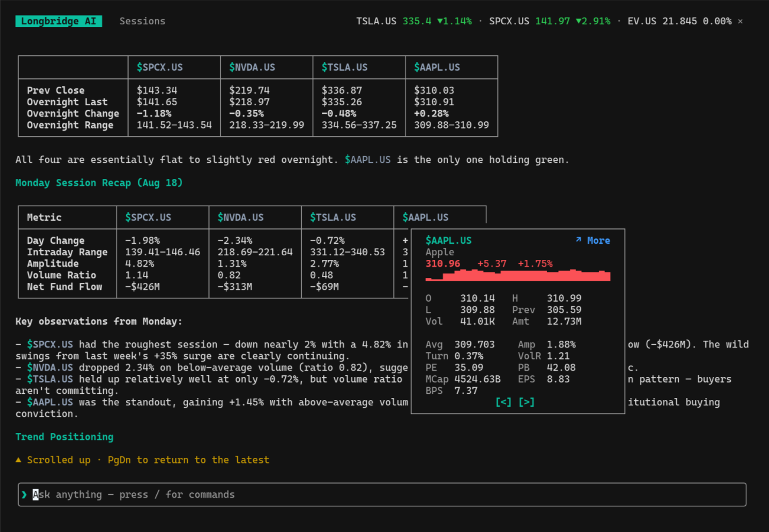The width and height of the screenshot is (769, 532).
Task: Click the 'Overnight Last' row label
Action: click(67, 102)
